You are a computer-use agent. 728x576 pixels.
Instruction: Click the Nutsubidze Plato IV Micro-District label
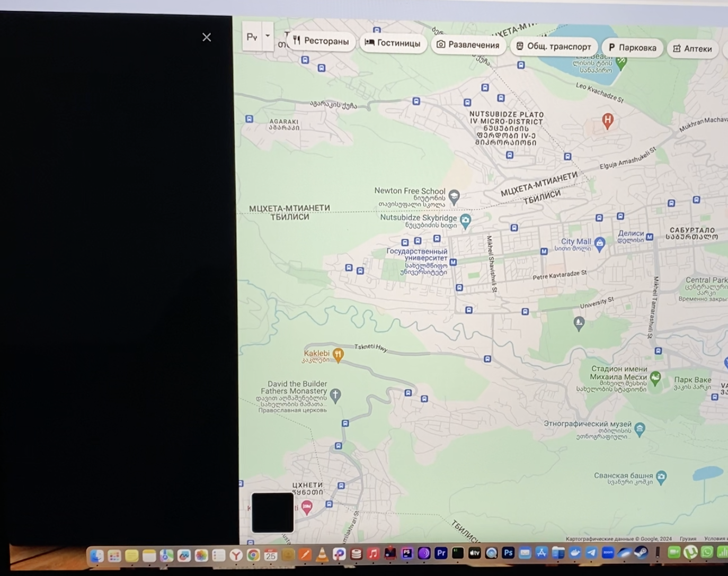pyautogui.click(x=507, y=128)
